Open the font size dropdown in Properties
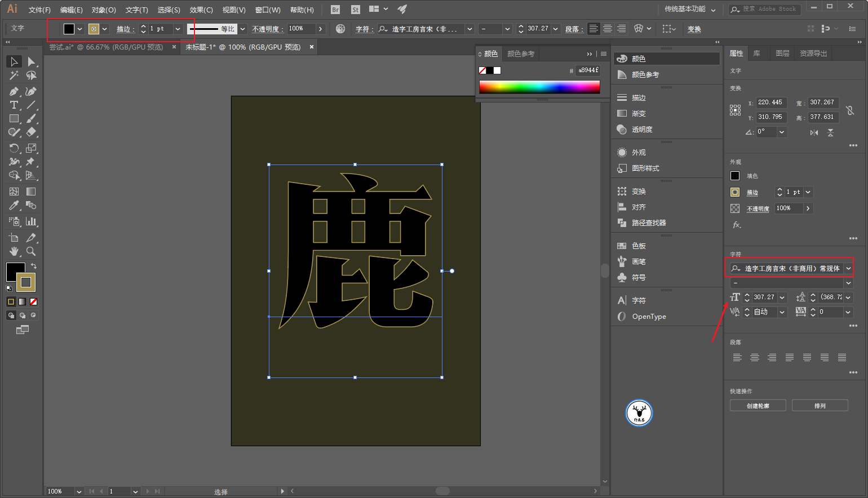The height and width of the screenshot is (498, 868). (x=782, y=297)
